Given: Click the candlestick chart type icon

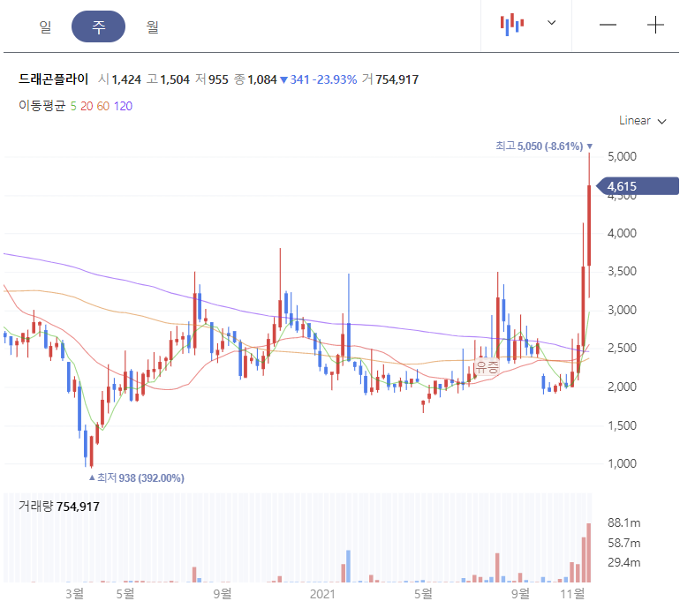Looking at the screenshot, I should (x=512, y=25).
